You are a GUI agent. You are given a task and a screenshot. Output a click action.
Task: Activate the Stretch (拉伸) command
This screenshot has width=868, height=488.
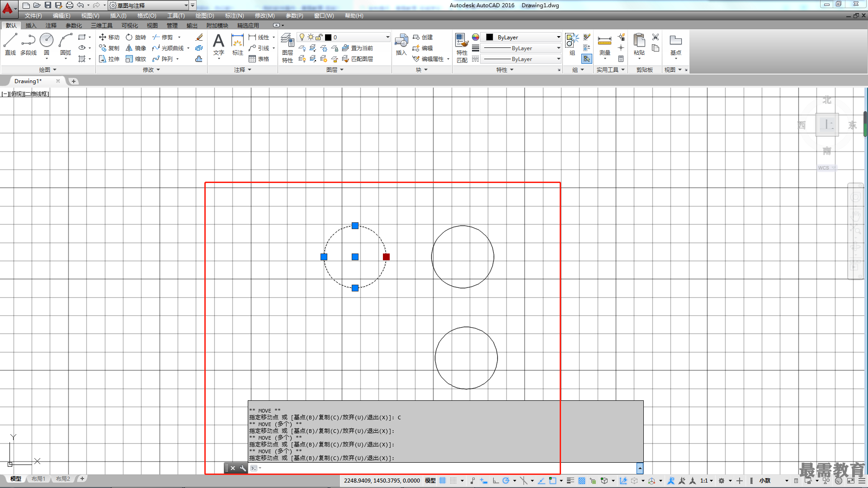(109, 59)
